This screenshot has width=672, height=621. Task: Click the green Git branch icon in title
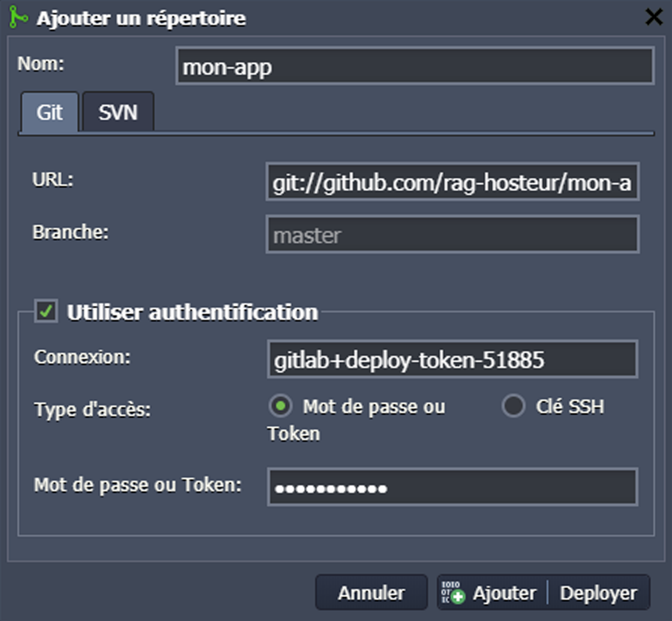pos(18,17)
